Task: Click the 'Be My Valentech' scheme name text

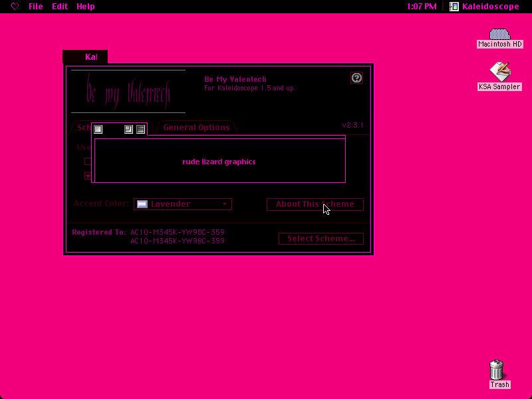Action: 235,79
